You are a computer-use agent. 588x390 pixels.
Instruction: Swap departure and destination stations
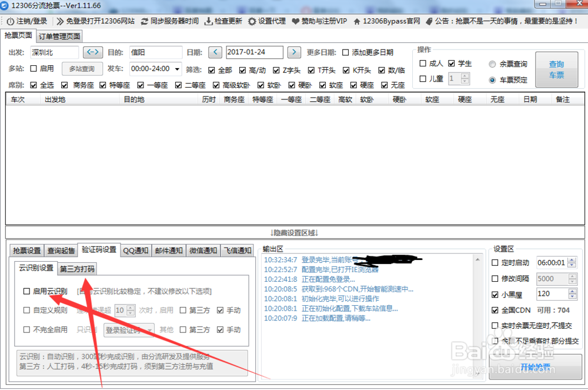click(93, 52)
